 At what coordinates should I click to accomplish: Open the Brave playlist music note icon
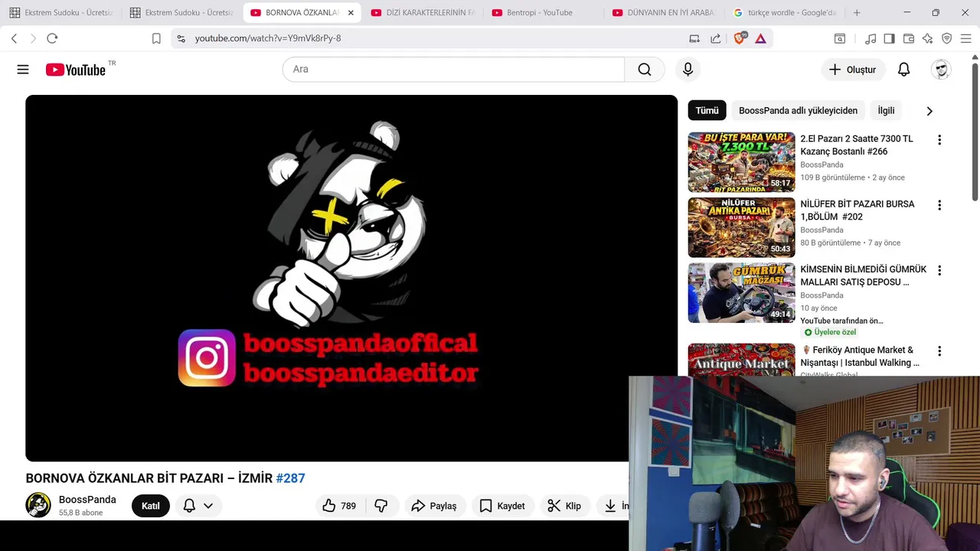(871, 38)
